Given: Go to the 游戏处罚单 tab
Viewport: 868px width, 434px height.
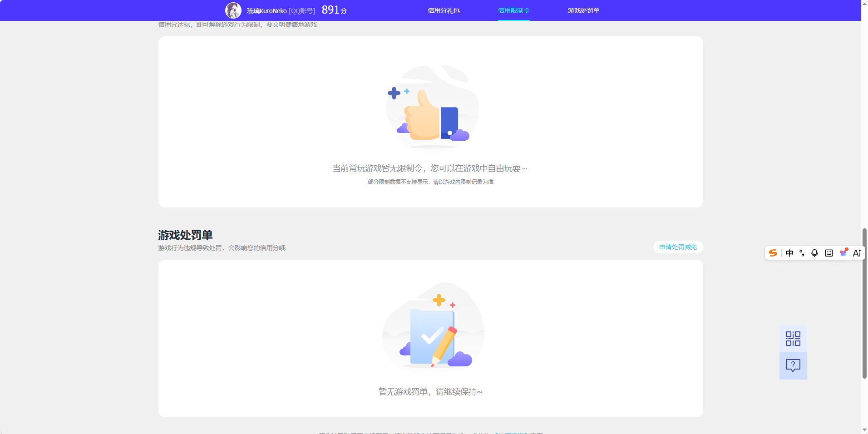Looking at the screenshot, I should (583, 10).
